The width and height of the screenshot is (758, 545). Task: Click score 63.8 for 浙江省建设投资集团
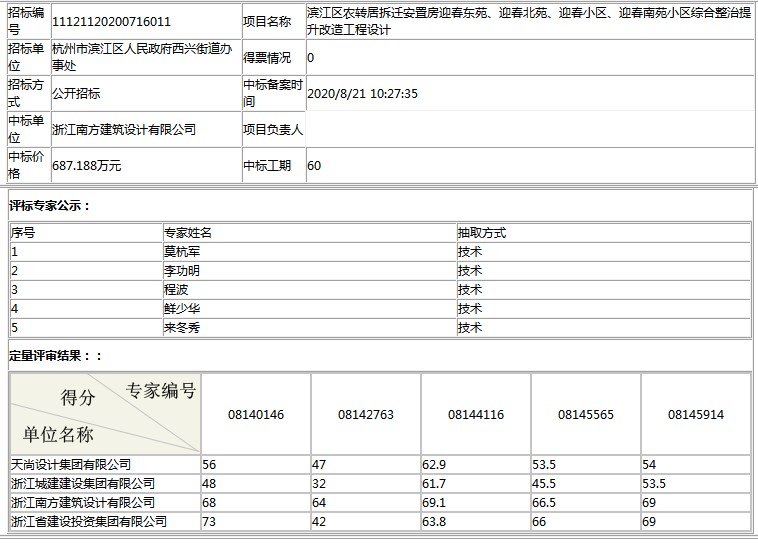pyautogui.click(x=434, y=521)
